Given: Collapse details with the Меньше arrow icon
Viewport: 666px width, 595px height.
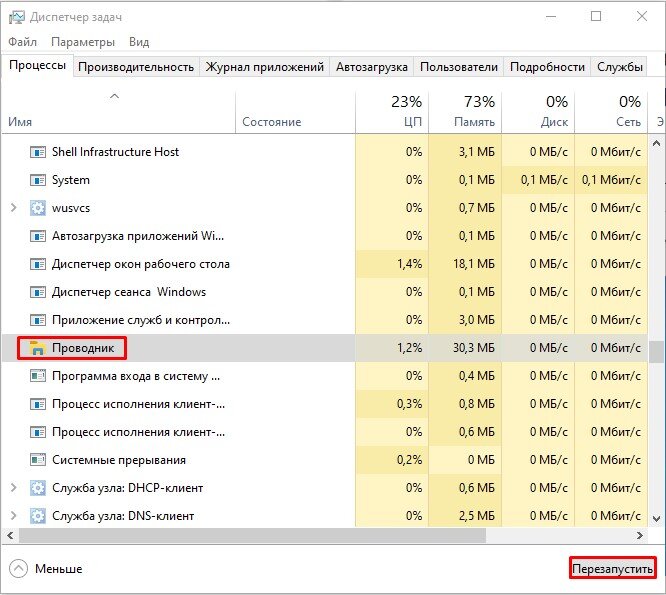Looking at the screenshot, I should pos(18,569).
